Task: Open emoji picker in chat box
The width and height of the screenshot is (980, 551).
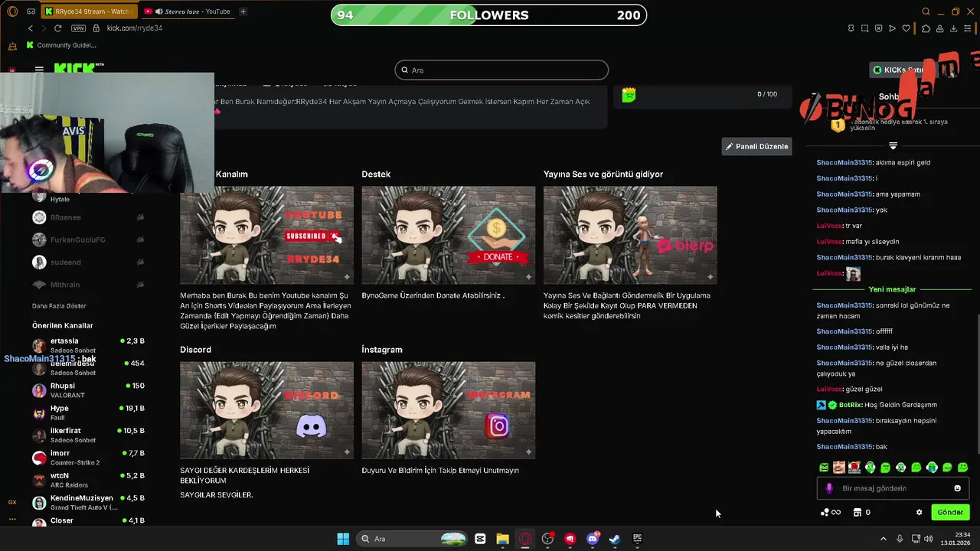Action: [x=957, y=488]
